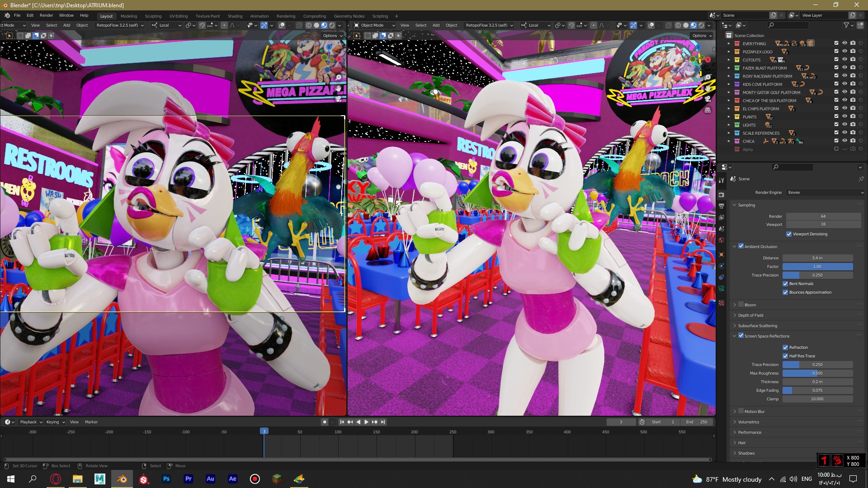Open timeline Playback menu
This screenshot has height=488, width=868.
click(31, 422)
